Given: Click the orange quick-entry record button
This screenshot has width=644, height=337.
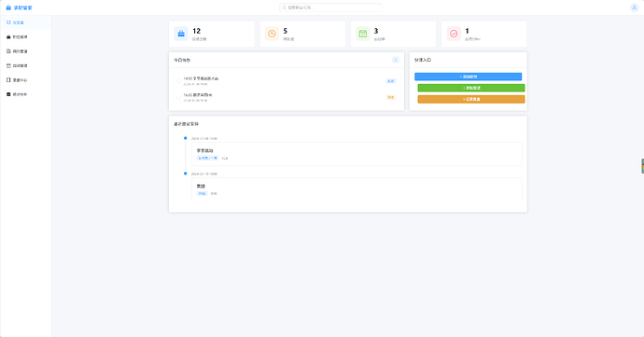Looking at the screenshot, I should click(471, 99).
